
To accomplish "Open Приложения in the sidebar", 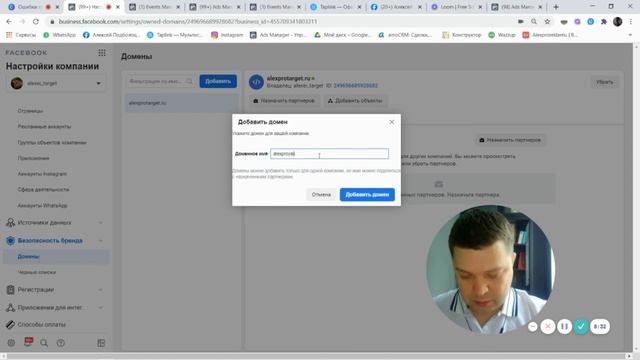I will (33, 158).
